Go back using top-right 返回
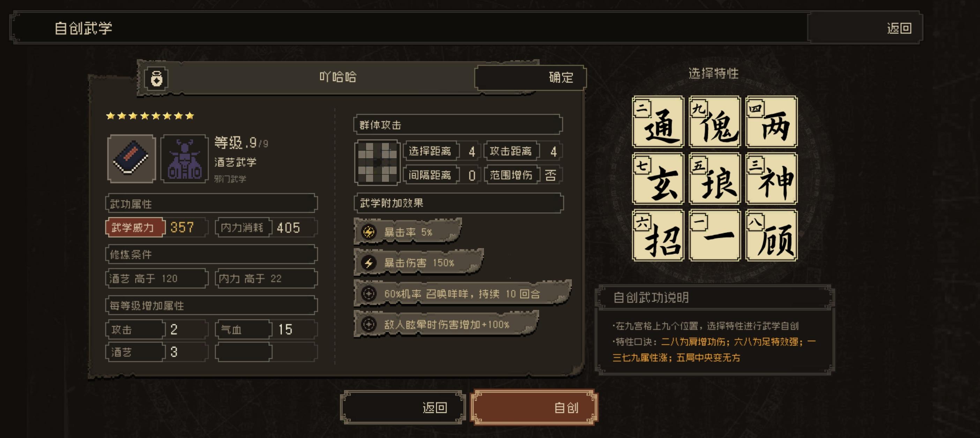980x438 pixels. 865,28
